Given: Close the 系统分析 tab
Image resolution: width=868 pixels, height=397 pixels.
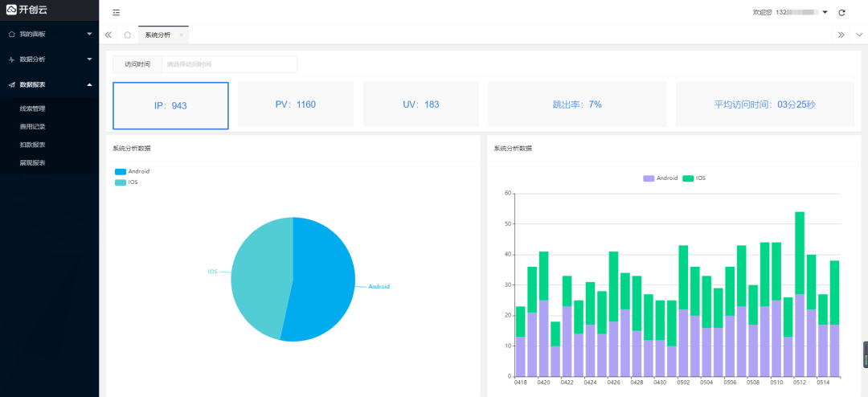Looking at the screenshot, I should [181, 35].
